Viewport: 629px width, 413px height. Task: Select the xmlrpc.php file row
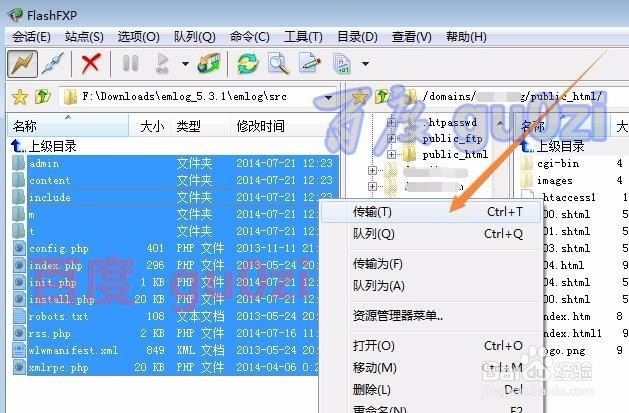(165, 367)
